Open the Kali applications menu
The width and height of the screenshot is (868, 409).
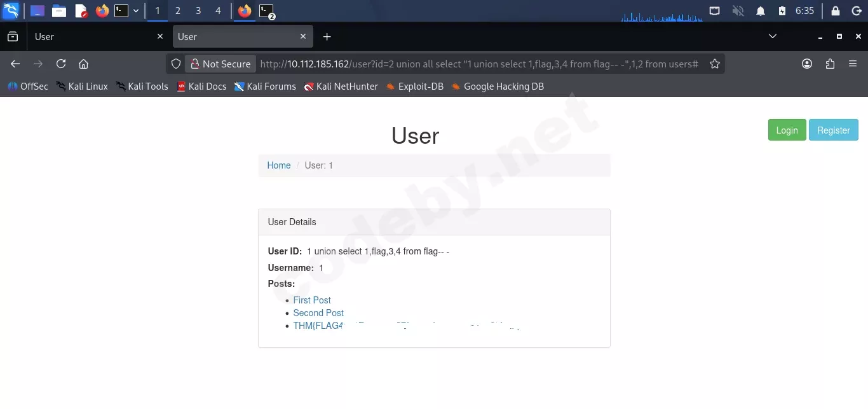pos(11,11)
